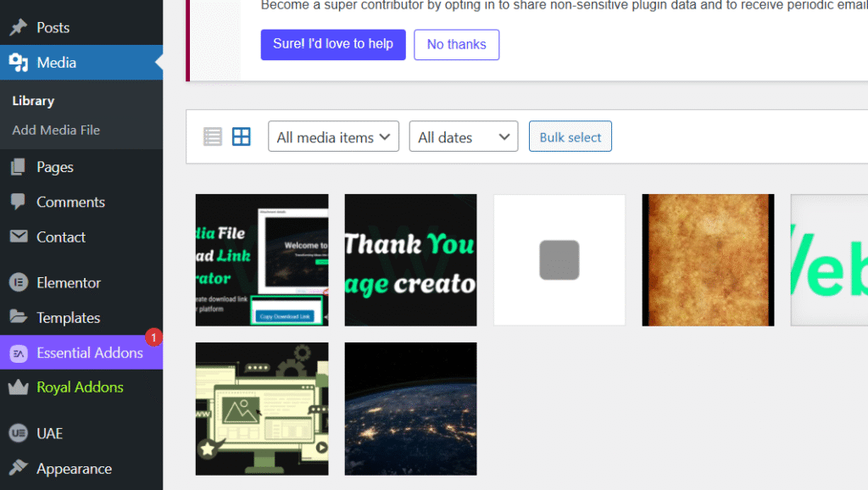Select the gray rounded square thumbnail
This screenshot has height=490, width=868.
[559, 259]
